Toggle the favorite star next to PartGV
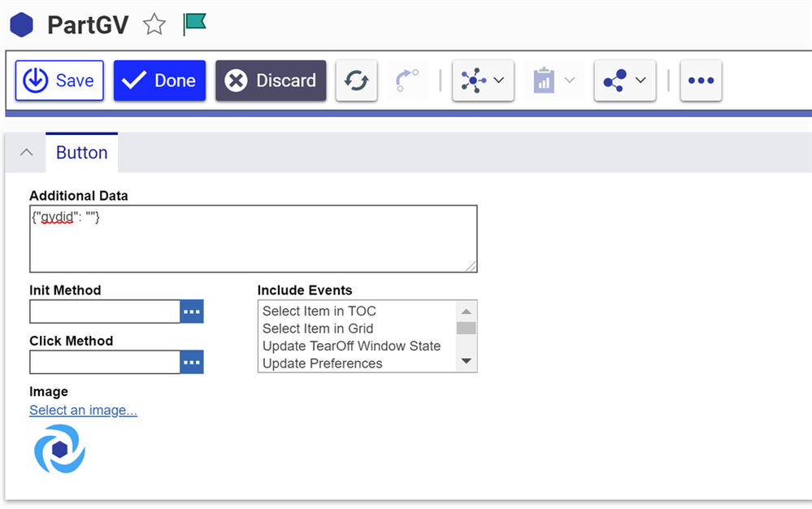 [154, 25]
